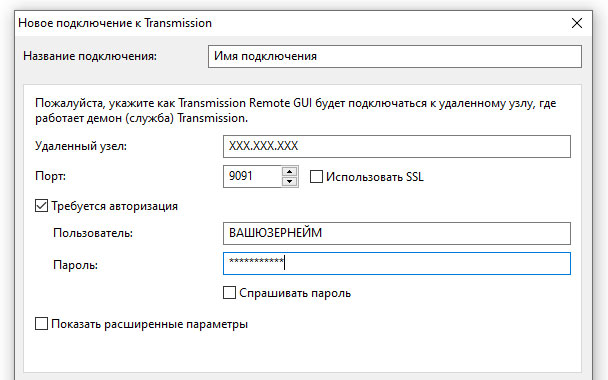608x380 pixels.
Task: Click the Пароль password field
Action: pyautogui.click(x=397, y=264)
